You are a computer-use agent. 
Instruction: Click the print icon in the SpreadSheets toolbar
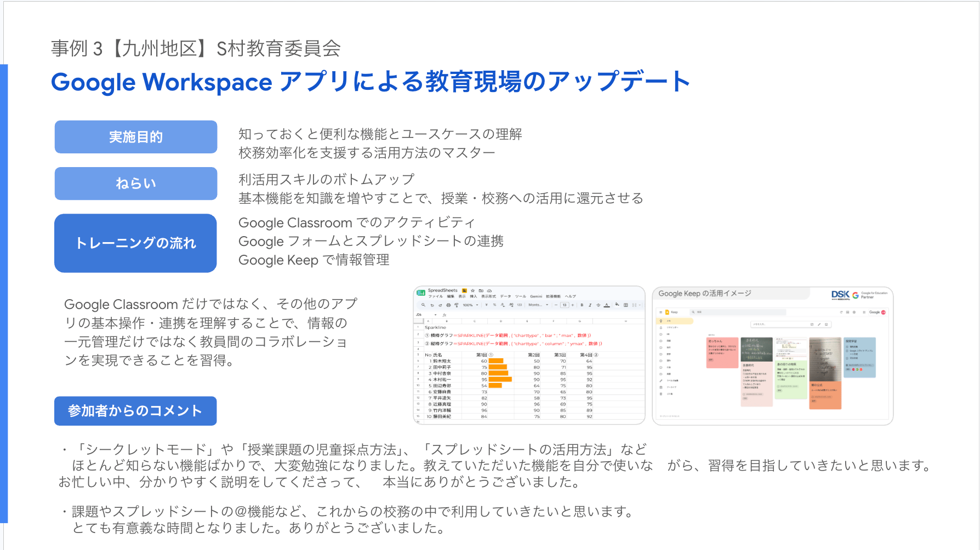tap(448, 305)
